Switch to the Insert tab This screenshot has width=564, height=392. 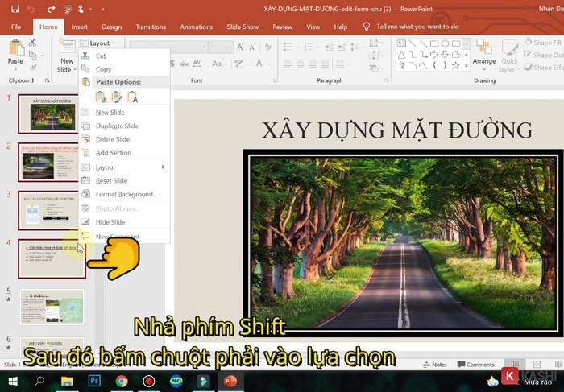pos(80,27)
